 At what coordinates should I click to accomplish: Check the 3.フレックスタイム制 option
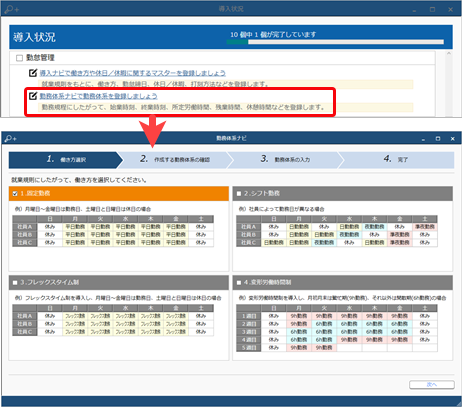click(15, 282)
